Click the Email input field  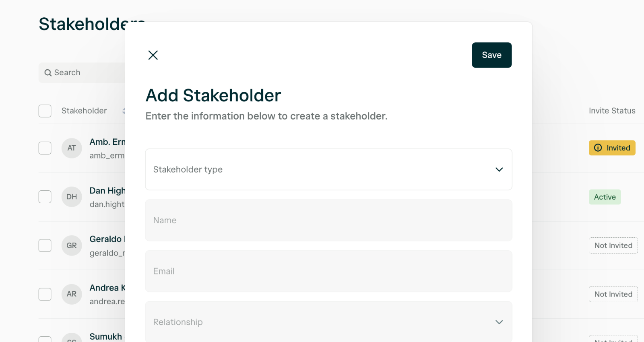[x=328, y=271]
